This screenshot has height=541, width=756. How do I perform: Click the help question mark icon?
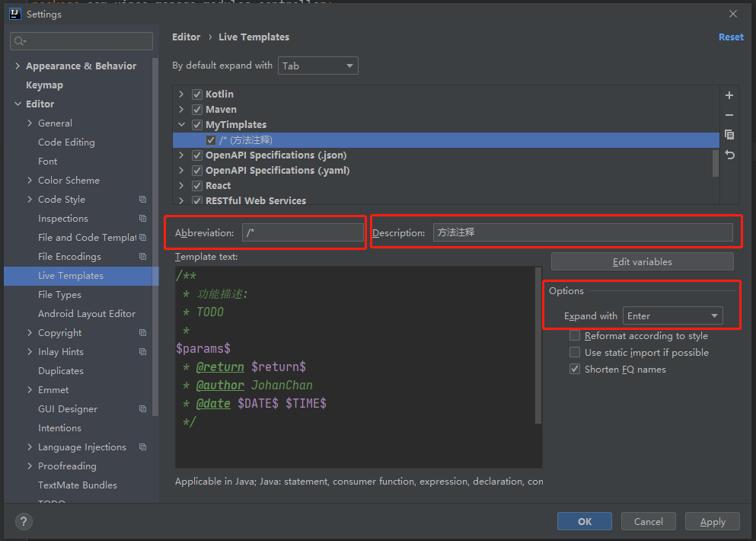(24, 522)
